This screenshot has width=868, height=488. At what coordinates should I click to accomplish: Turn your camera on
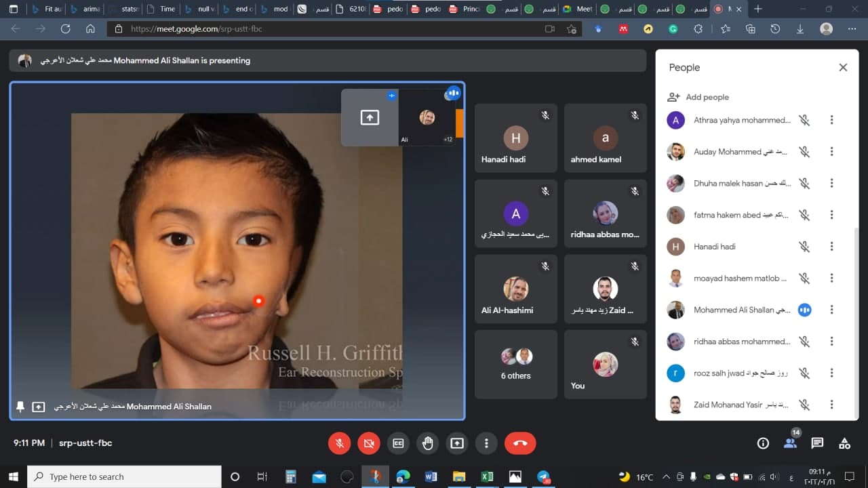[369, 443]
